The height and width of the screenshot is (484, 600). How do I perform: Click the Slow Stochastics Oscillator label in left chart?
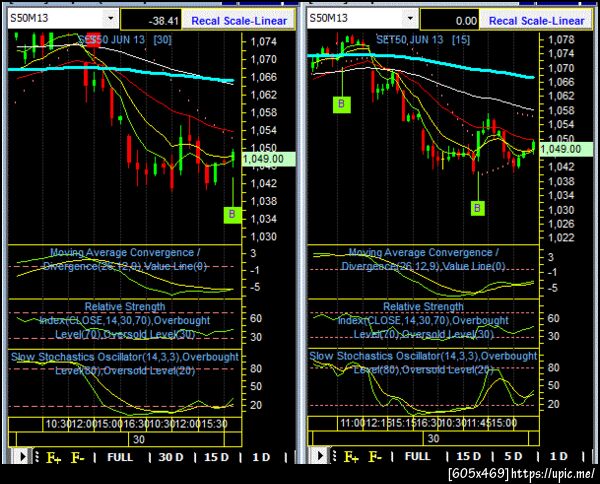(x=125, y=364)
